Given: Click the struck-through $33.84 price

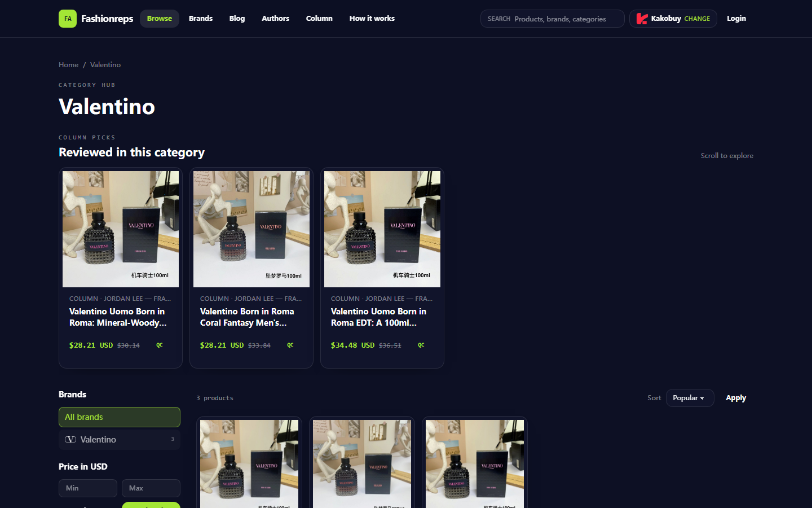Looking at the screenshot, I should pos(259,345).
